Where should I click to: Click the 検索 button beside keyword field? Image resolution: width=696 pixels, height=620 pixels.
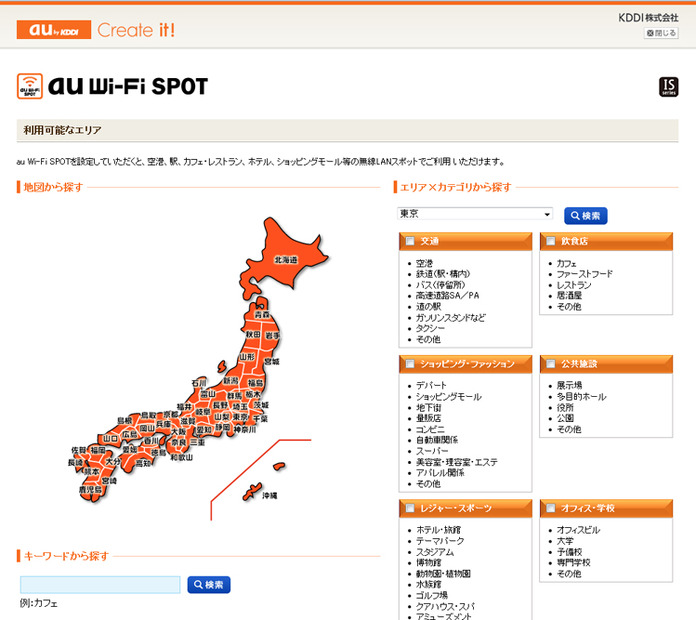click(x=209, y=584)
